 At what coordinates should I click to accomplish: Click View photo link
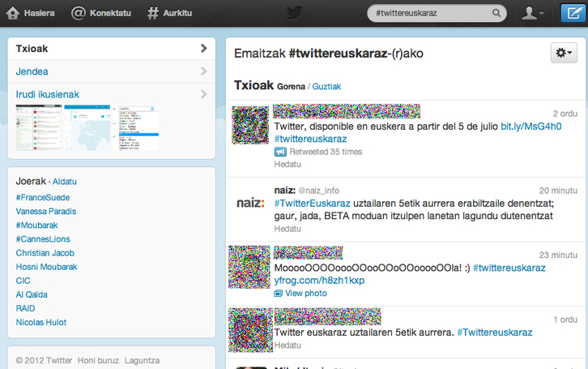pyautogui.click(x=306, y=294)
